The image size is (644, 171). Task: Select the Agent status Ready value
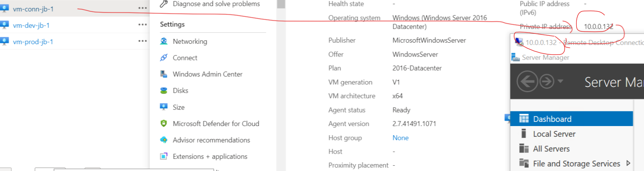[401, 110]
